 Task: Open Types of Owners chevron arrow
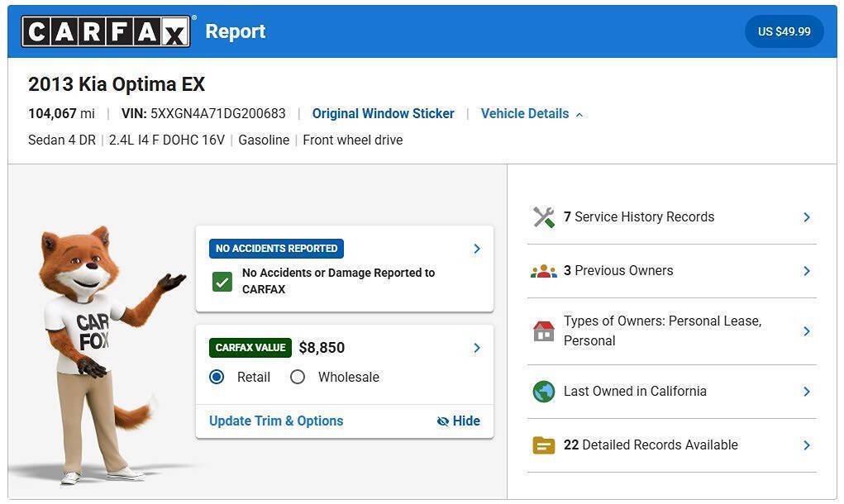point(806,331)
